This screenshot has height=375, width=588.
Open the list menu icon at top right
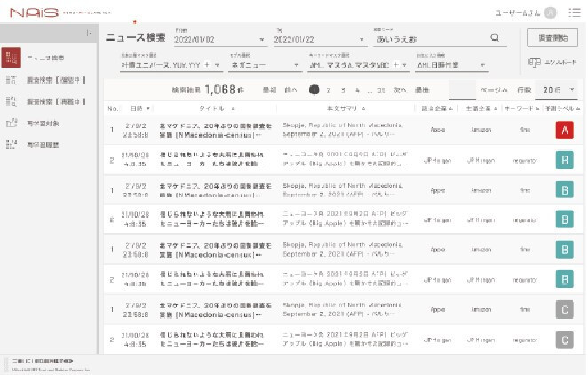tap(574, 12)
